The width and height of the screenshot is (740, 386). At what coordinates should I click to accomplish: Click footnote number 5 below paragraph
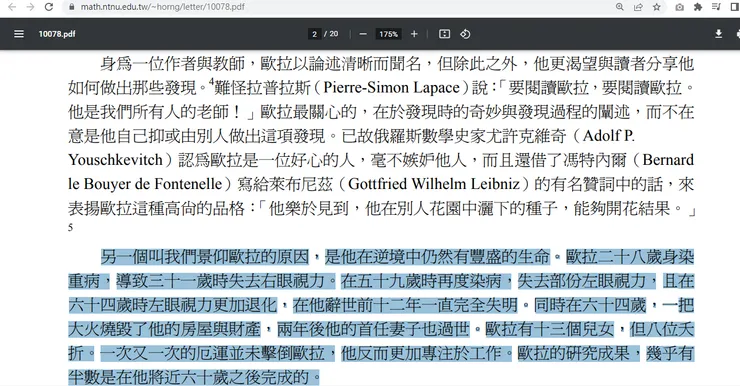(70, 228)
